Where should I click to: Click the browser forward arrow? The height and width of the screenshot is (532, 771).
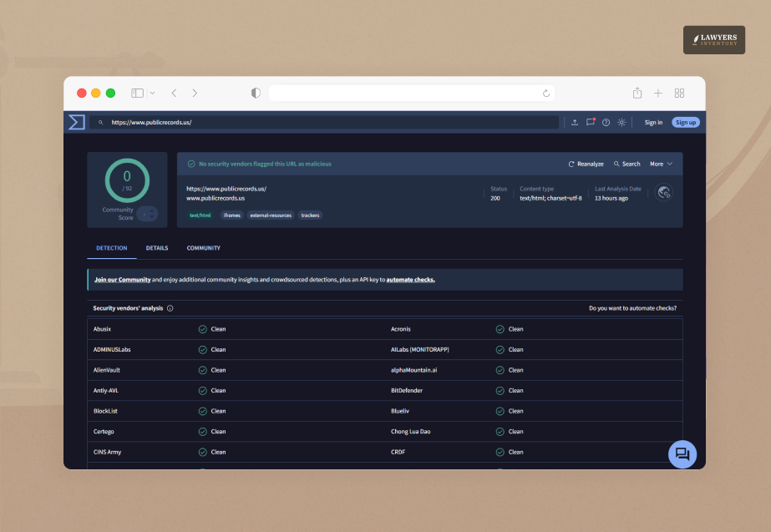point(195,93)
